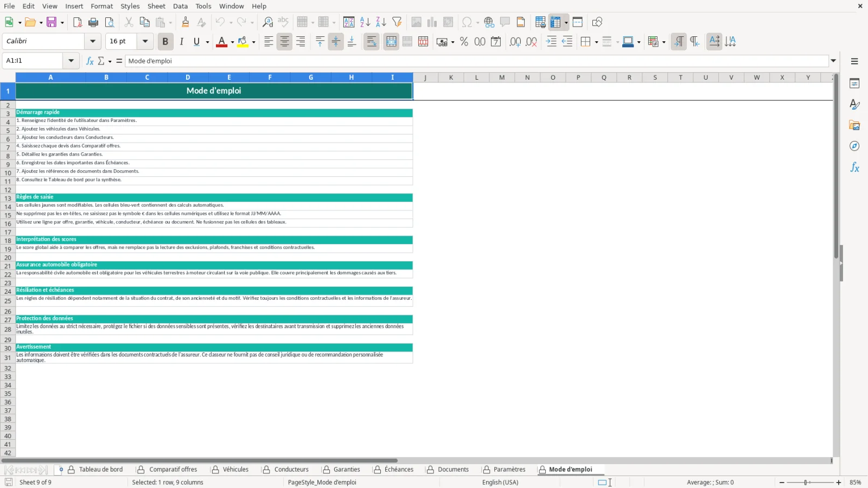Expand Name Box dropdown
868x488 pixels.
71,61
